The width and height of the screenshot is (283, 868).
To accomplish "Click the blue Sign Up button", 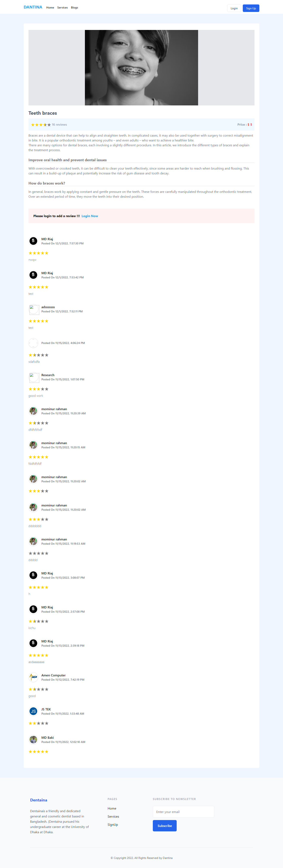I will tap(251, 8).
